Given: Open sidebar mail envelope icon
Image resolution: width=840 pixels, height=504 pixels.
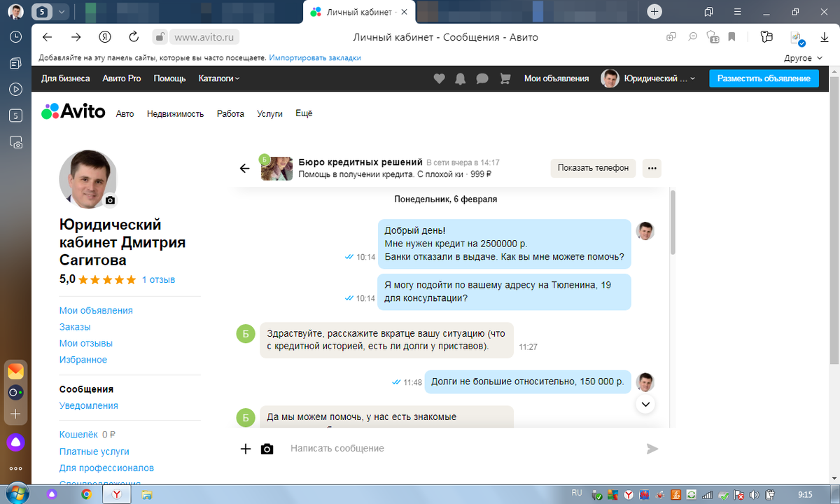Looking at the screenshot, I should (x=15, y=371).
